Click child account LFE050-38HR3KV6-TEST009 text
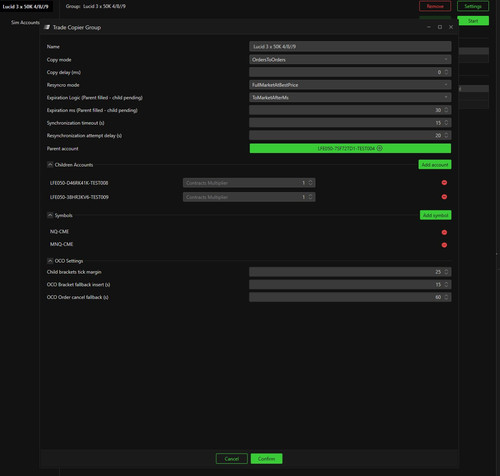Image resolution: width=500 pixels, height=476 pixels. (x=79, y=197)
